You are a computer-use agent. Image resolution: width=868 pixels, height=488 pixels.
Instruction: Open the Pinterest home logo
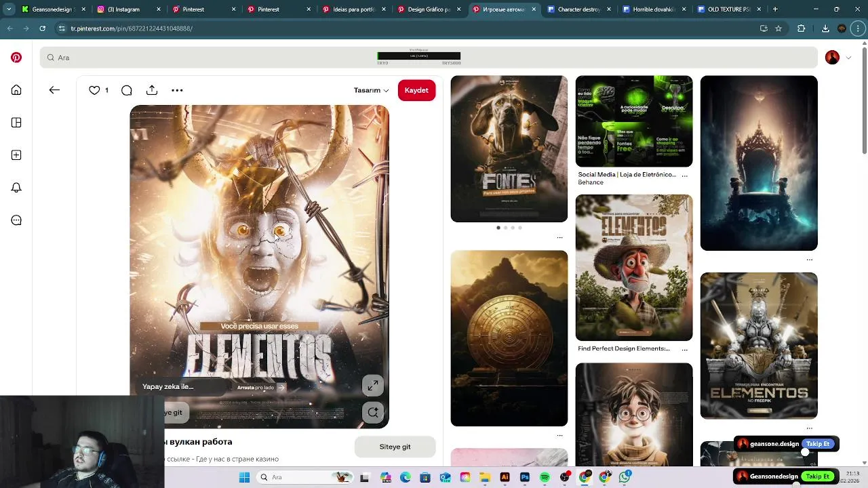(x=16, y=58)
